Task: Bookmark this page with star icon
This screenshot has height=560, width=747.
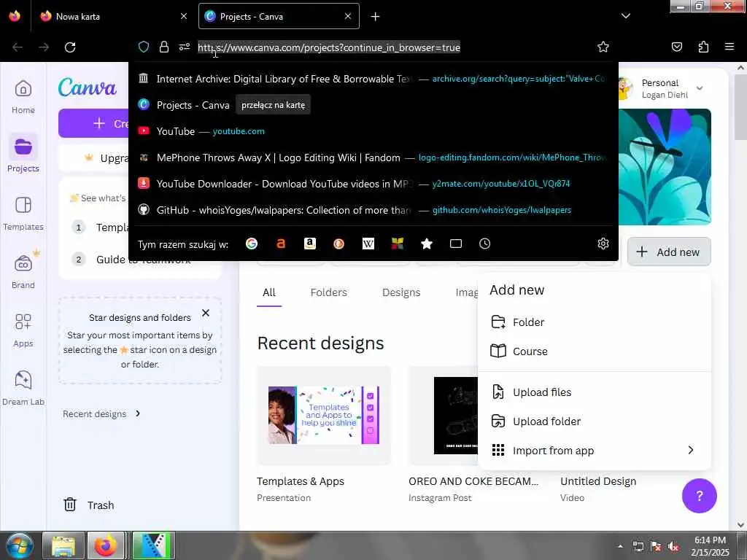Action: click(x=603, y=47)
